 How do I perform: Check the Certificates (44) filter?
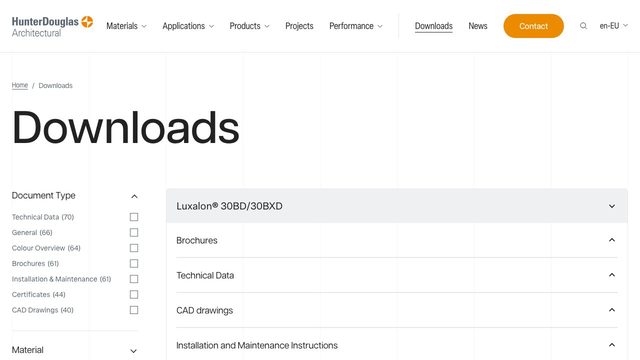134,294
